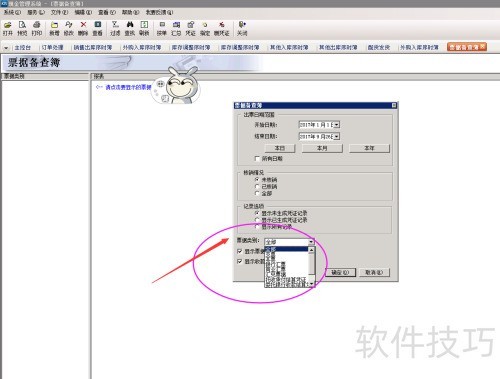Open the 文件 (File) menu
Screen dimensions: 500x379
tap(59, 12)
